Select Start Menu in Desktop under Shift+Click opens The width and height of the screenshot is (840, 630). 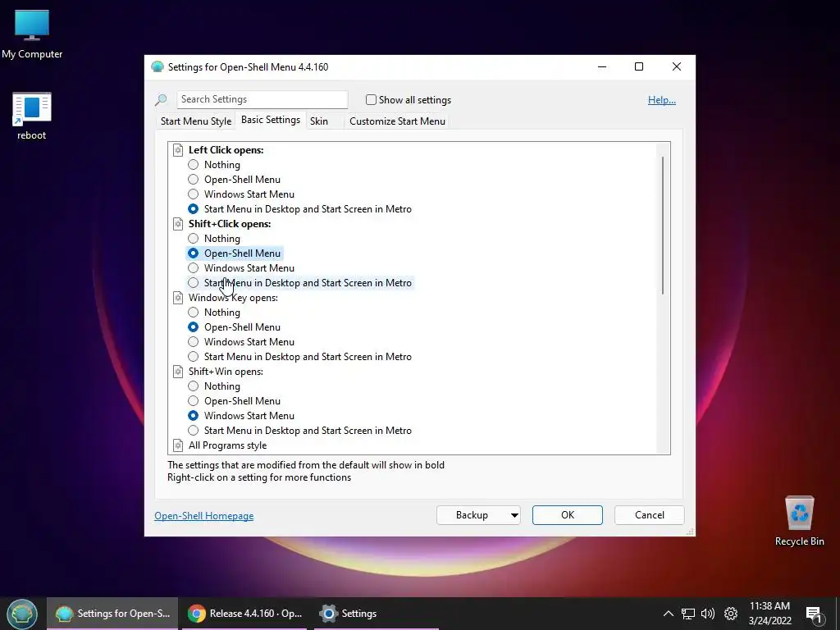tap(194, 283)
